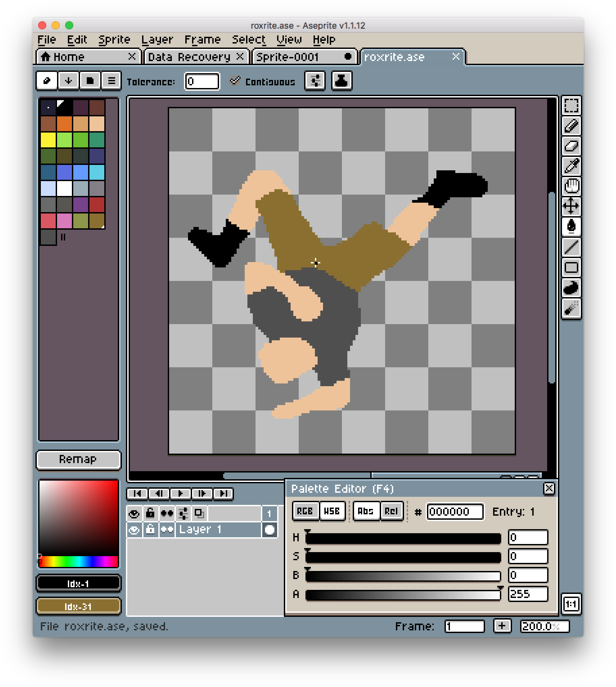The width and height of the screenshot is (616, 687).
Task: Choose the Paint Bucket tool
Action: coord(571,227)
